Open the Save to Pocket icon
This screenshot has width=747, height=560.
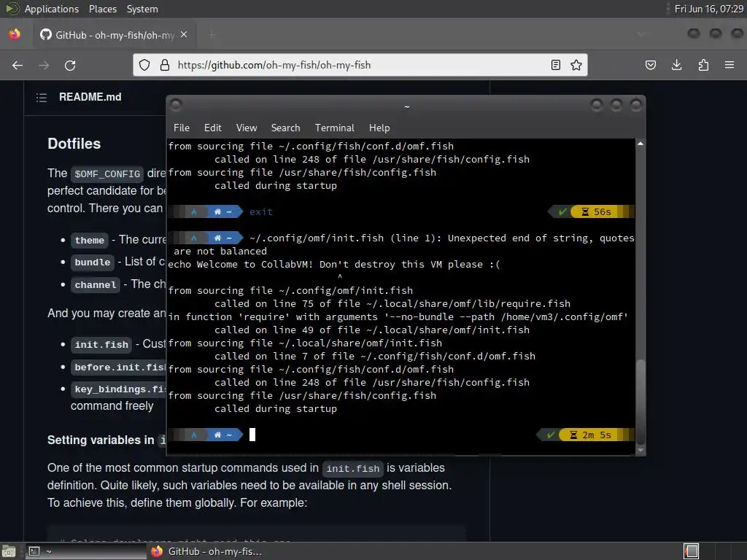pos(650,65)
